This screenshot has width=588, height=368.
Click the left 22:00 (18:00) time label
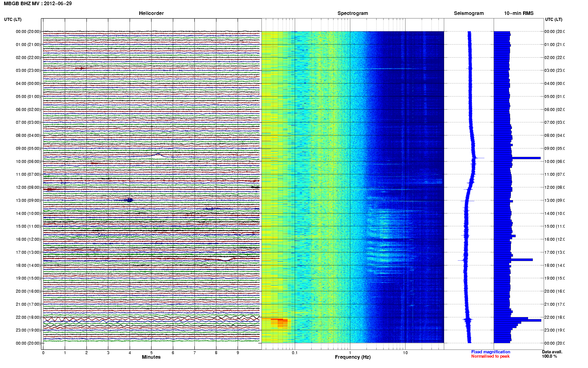click(28, 317)
